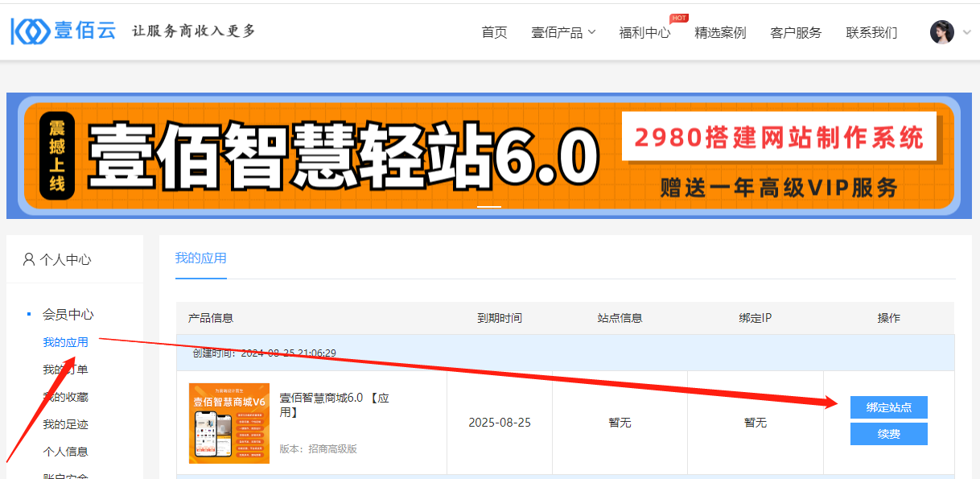Open 我的足迹 in sidebar
Viewport: 980px width, 479px height.
pyautogui.click(x=65, y=424)
